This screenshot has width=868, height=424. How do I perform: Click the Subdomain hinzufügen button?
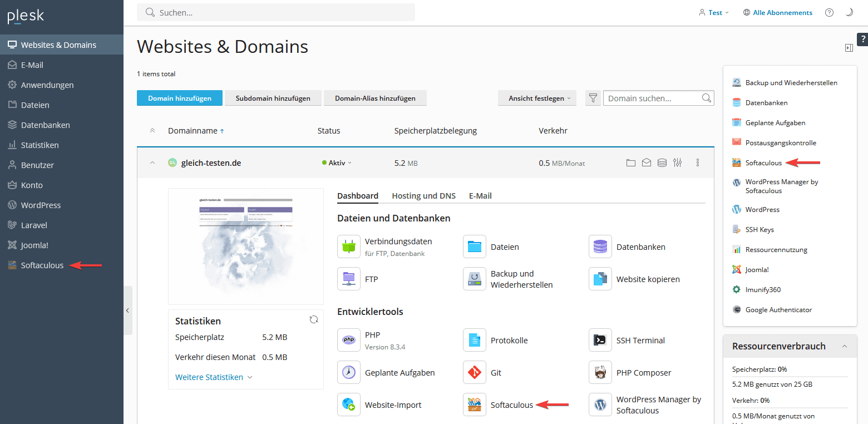coord(273,98)
